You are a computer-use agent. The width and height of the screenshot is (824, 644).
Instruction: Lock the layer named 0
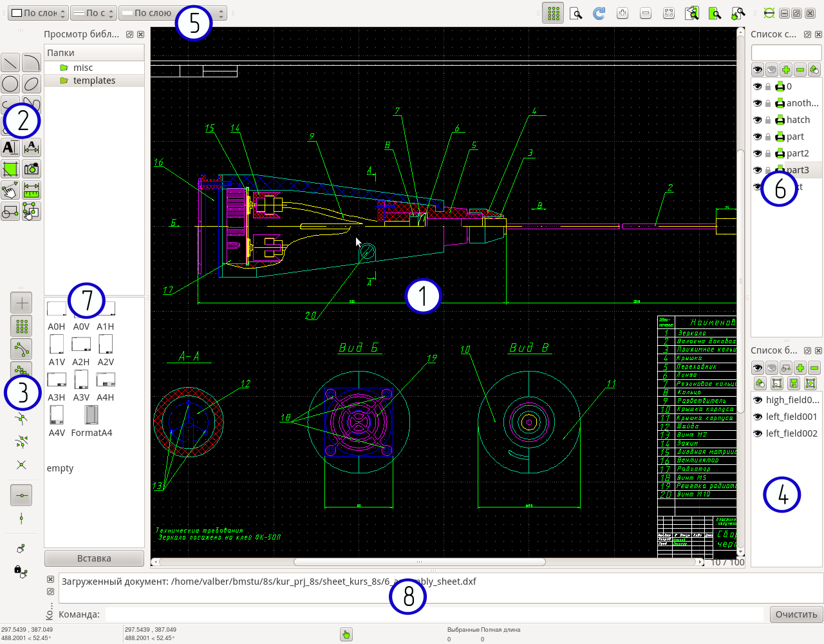coord(768,86)
